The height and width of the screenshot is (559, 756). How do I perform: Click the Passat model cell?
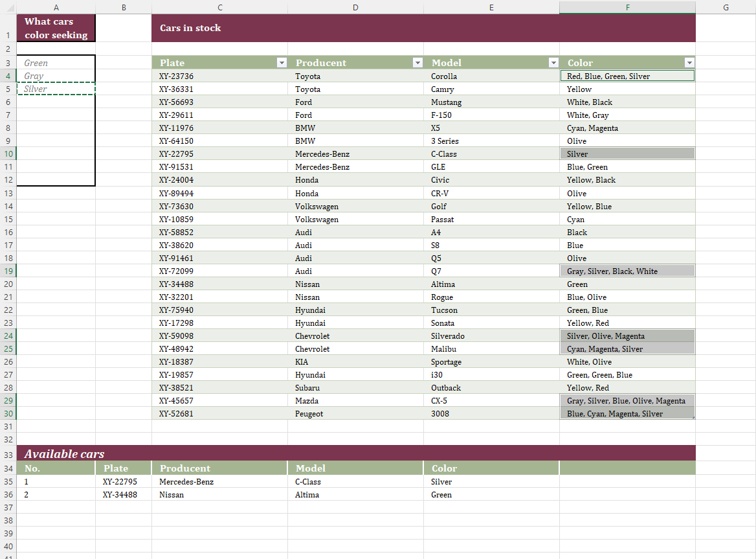coord(491,220)
